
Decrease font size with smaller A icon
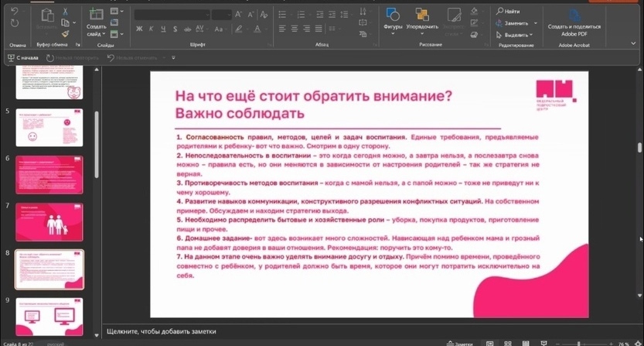pos(250,15)
